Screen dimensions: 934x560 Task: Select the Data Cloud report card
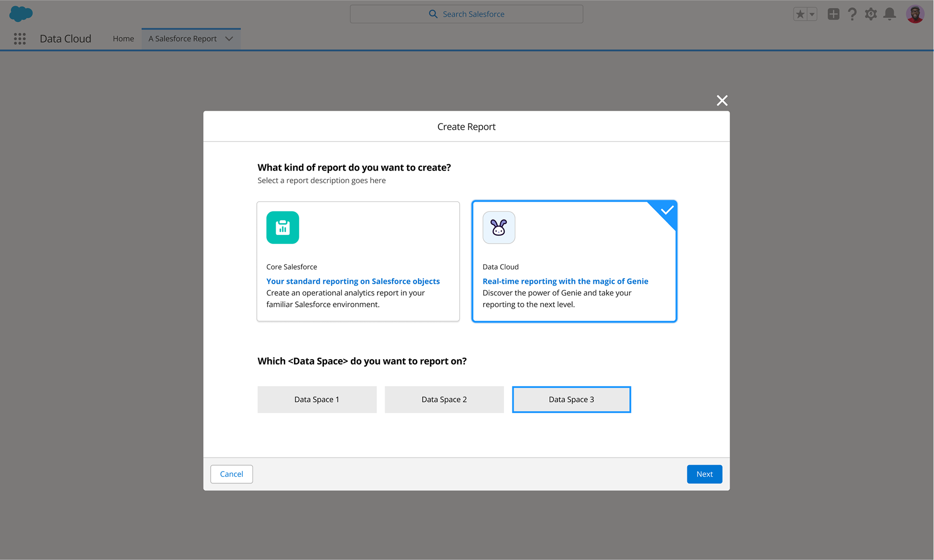[574, 262]
